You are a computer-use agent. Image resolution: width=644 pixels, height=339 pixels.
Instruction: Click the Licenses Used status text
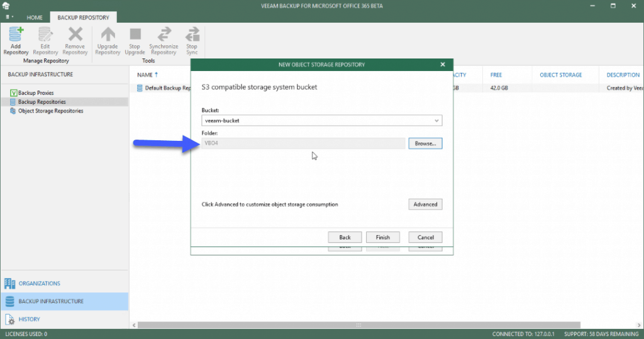tap(26, 334)
